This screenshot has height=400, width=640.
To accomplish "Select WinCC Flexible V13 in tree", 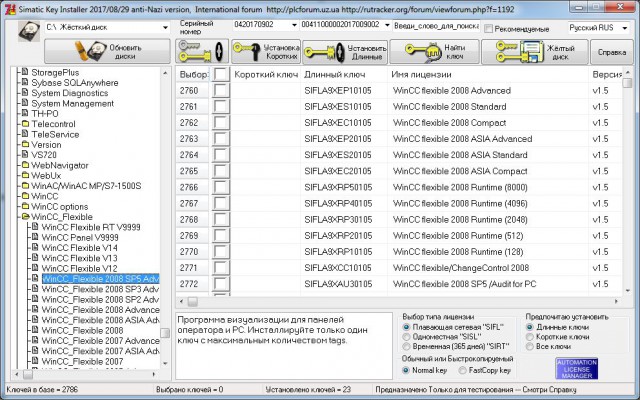I will coord(80,258).
